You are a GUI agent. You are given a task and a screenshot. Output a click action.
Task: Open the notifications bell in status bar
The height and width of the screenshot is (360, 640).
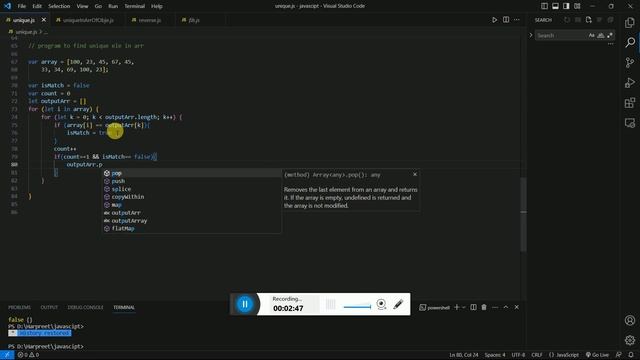point(631,355)
